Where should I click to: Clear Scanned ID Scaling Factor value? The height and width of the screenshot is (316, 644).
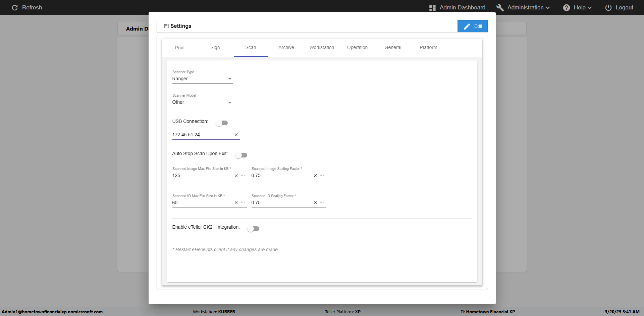(315, 202)
